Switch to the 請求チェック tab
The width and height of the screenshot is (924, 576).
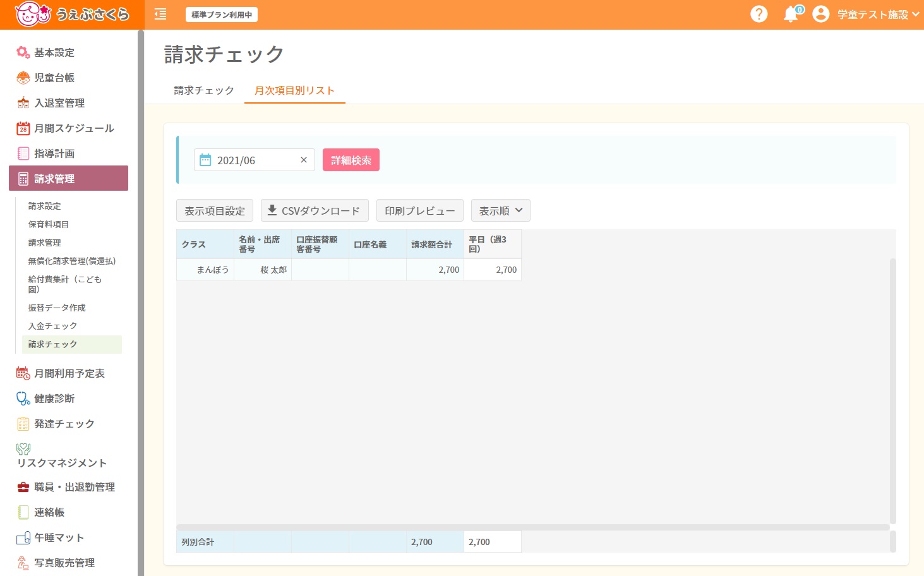[204, 90]
